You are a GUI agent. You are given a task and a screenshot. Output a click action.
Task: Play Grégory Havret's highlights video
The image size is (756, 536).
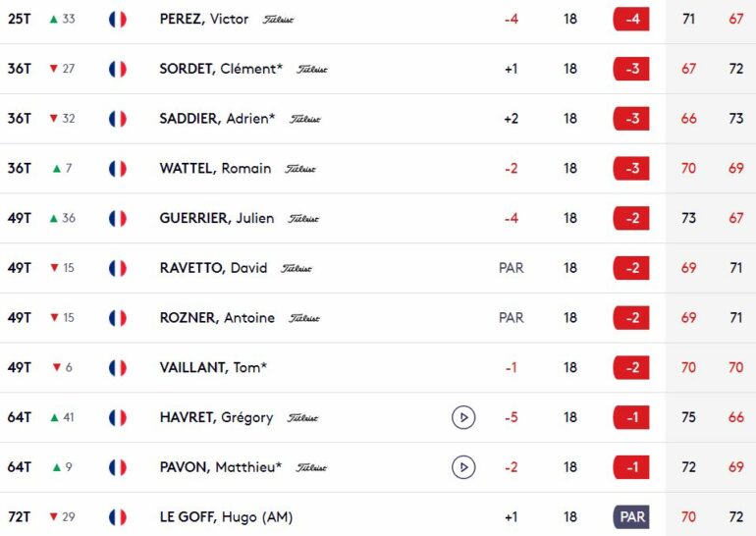point(463,417)
